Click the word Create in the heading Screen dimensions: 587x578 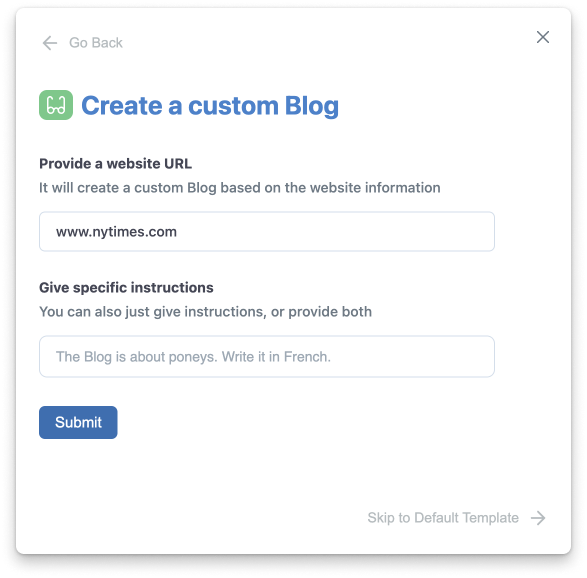[122, 106]
